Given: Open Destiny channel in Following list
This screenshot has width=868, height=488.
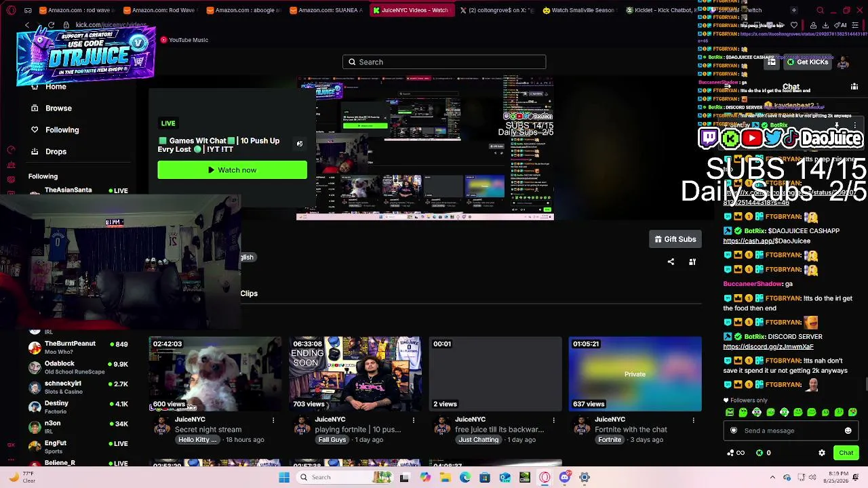Looking at the screenshot, I should point(78,407).
